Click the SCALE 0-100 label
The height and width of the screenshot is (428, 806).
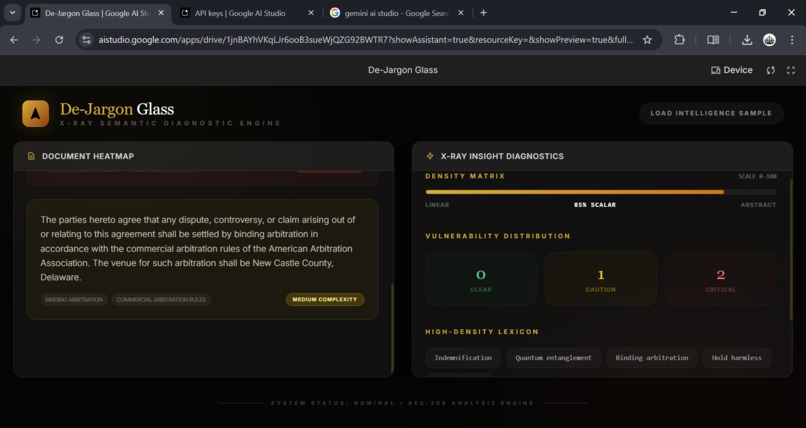(757, 176)
